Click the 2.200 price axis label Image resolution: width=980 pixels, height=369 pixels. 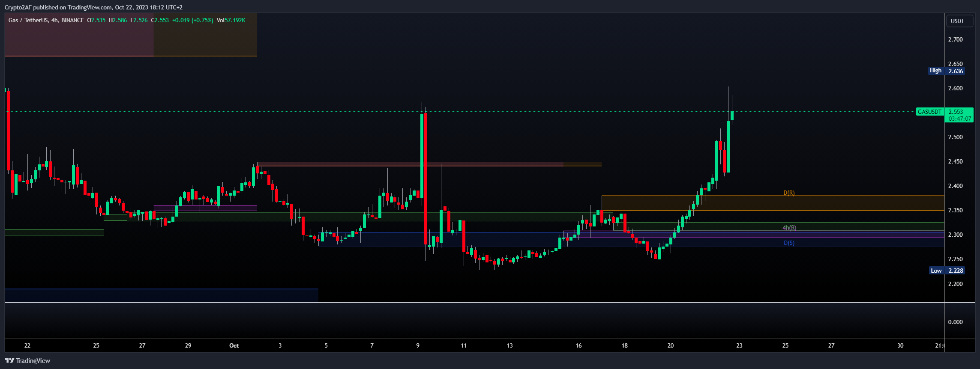956,284
